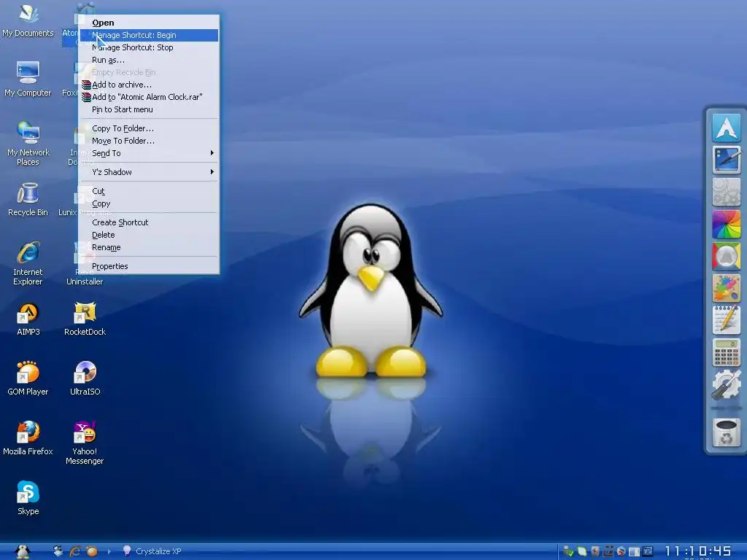The width and height of the screenshot is (747, 560).
Task: Select the GOM Player desktop shortcut
Action: point(28,378)
